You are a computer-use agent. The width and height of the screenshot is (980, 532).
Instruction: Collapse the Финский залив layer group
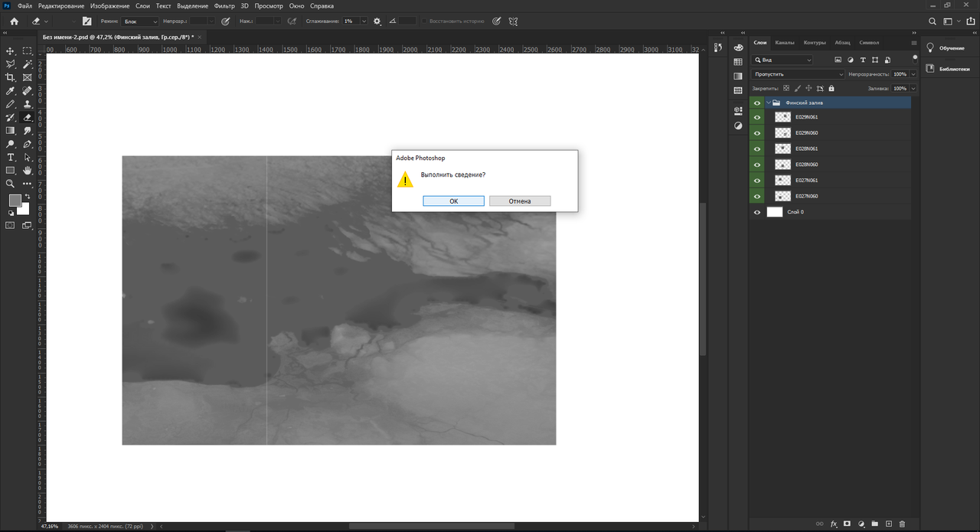[769, 102]
